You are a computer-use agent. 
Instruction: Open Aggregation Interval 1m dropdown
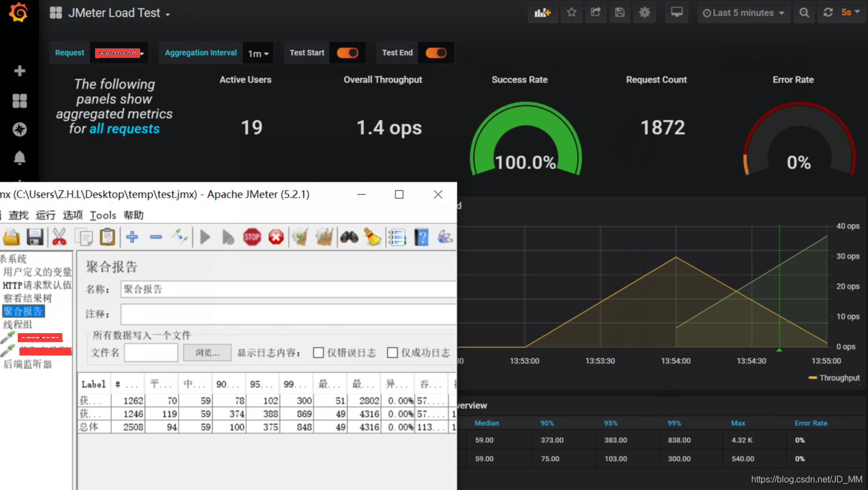tap(258, 53)
